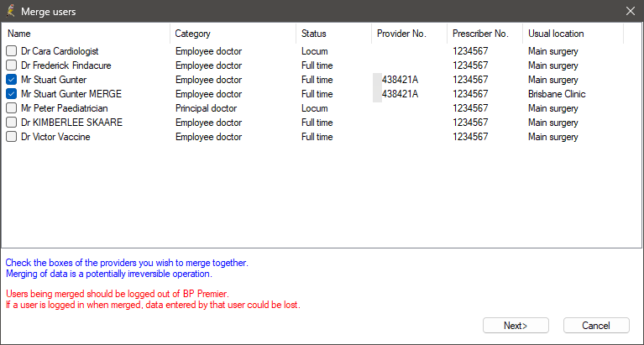Close the Merge users dialog
Viewport: 644px width, 345px height.
[630, 11]
